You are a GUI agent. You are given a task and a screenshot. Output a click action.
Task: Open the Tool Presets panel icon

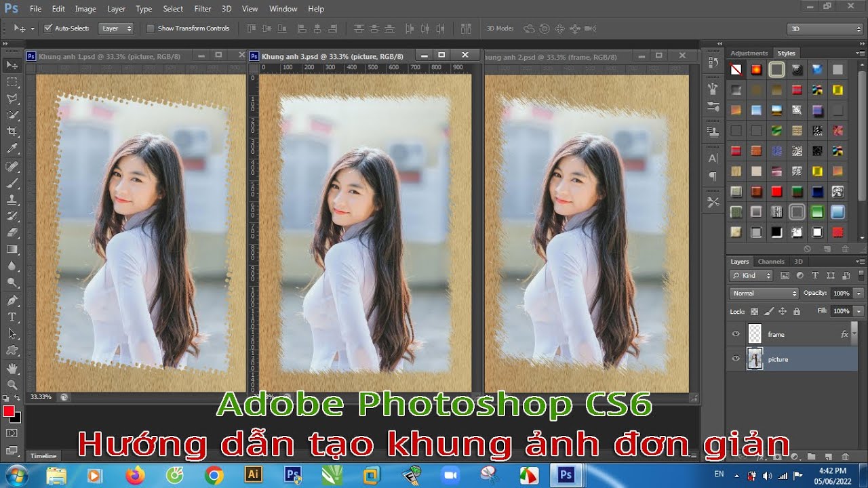coord(713,201)
